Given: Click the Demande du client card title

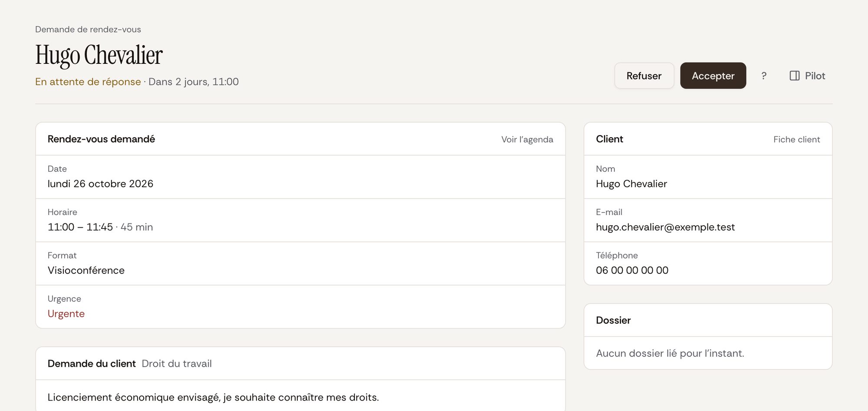Looking at the screenshot, I should click(x=92, y=364).
